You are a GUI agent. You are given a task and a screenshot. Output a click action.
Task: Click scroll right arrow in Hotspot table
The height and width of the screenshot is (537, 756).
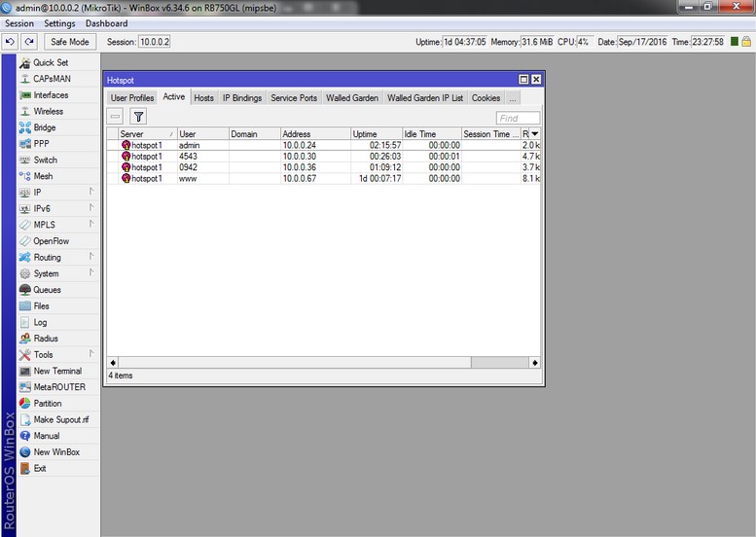535,363
